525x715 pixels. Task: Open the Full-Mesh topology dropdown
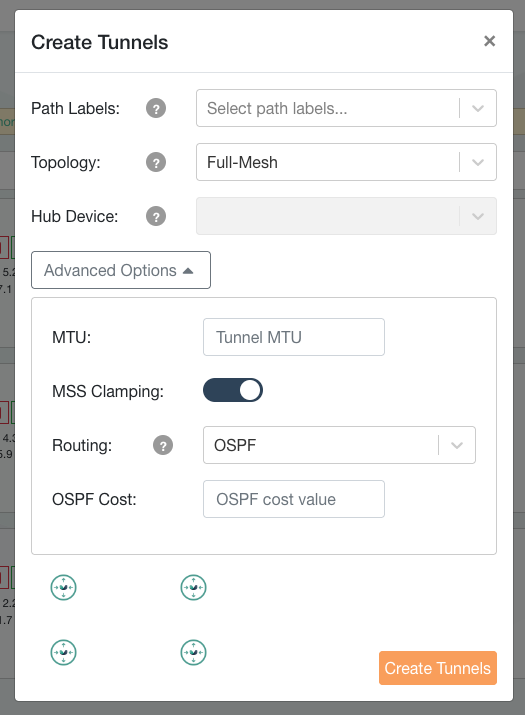[346, 162]
